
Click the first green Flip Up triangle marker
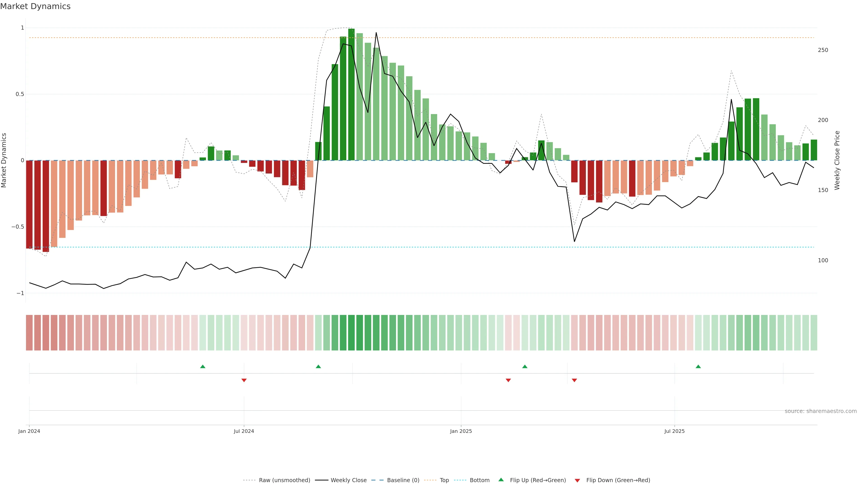[x=203, y=366]
